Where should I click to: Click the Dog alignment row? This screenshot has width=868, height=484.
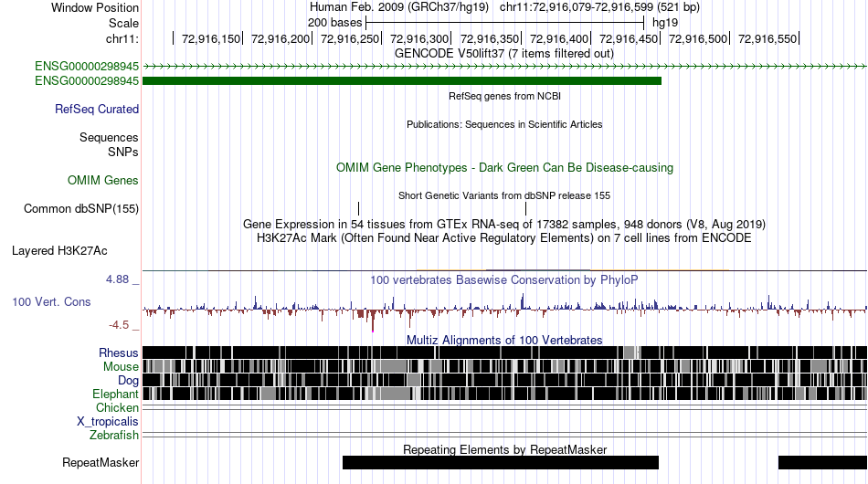[x=505, y=380]
